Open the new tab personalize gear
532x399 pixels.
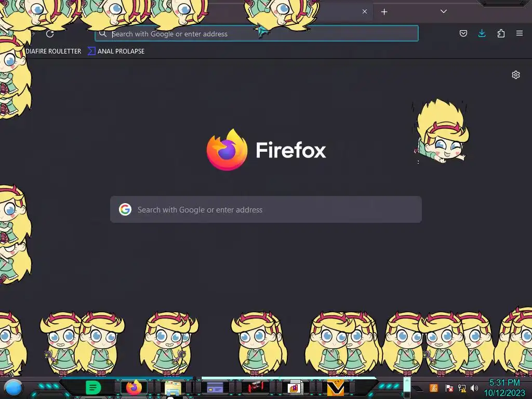516,75
